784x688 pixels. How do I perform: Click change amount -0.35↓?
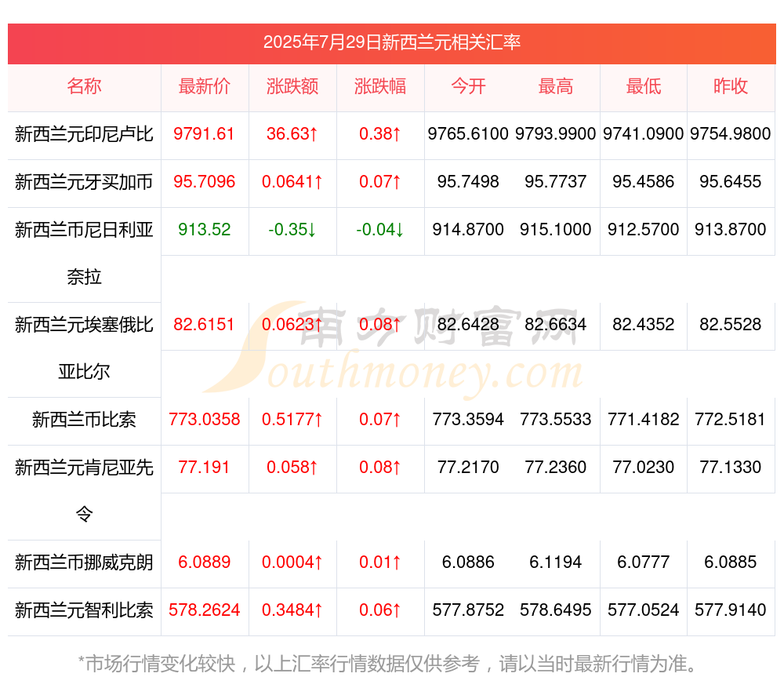292,230
